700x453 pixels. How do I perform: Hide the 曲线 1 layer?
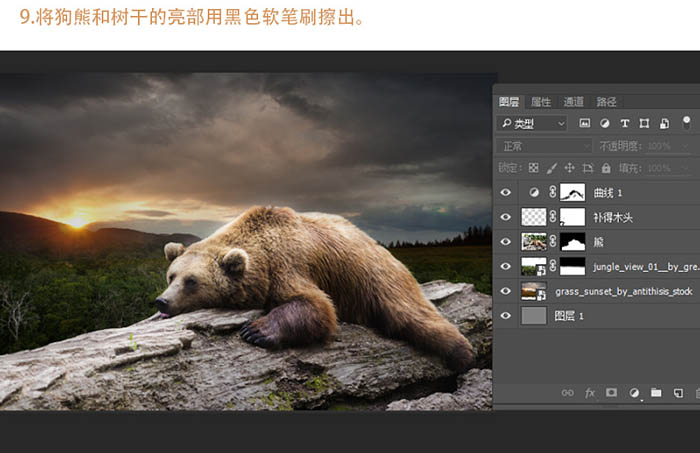(x=505, y=192)
